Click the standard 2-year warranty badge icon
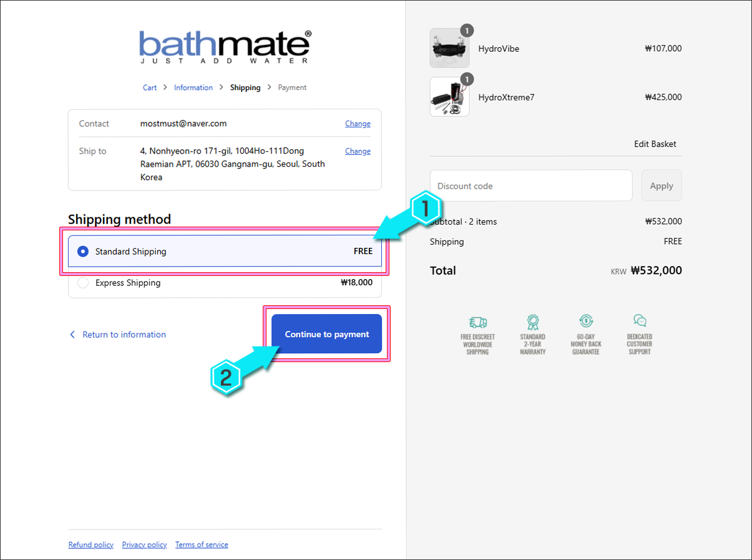Viewport: 752px width, 560px height. click(x=533, y=322)
